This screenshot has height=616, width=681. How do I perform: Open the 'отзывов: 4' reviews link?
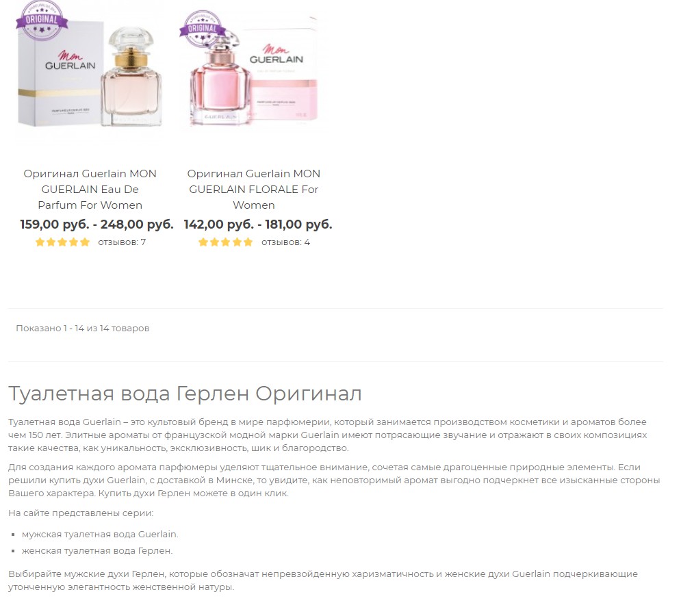click(286, 242)
